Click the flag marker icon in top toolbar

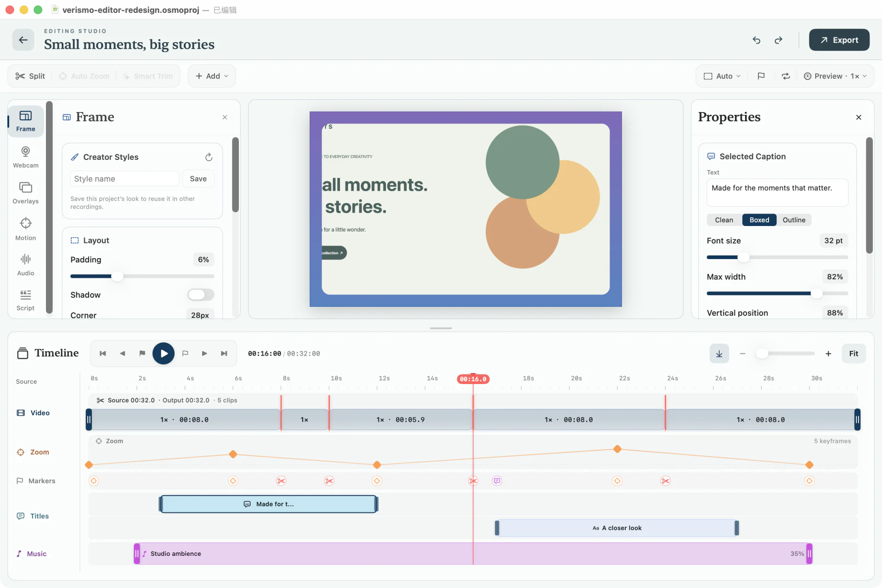(761, 76)
